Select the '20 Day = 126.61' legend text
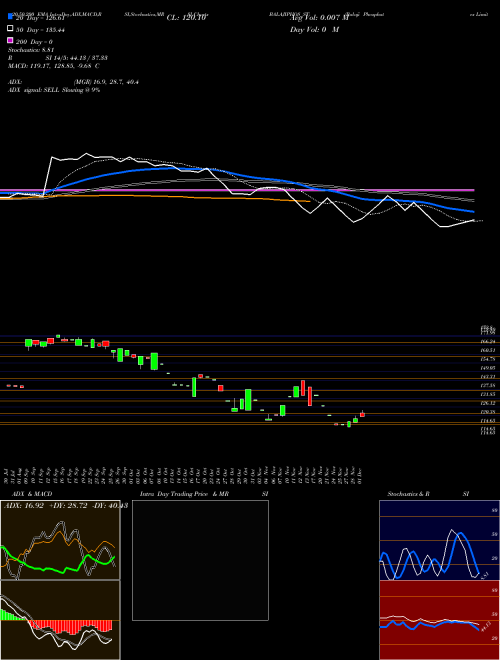This screenshot has width=500, height=660. pos(40,18)
